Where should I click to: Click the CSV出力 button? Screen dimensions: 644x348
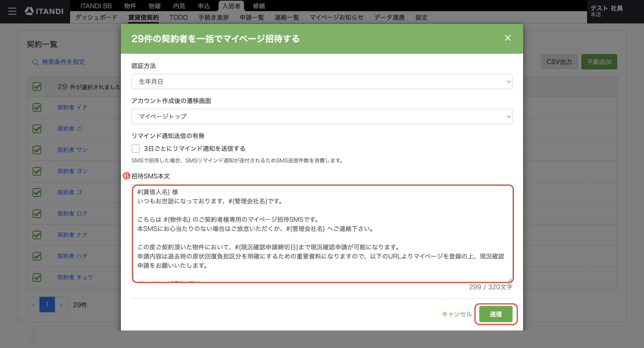(559, 62)
